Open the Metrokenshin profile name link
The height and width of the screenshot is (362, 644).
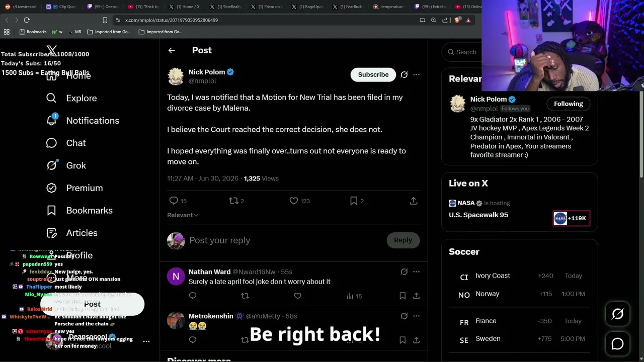coord(211,316)
